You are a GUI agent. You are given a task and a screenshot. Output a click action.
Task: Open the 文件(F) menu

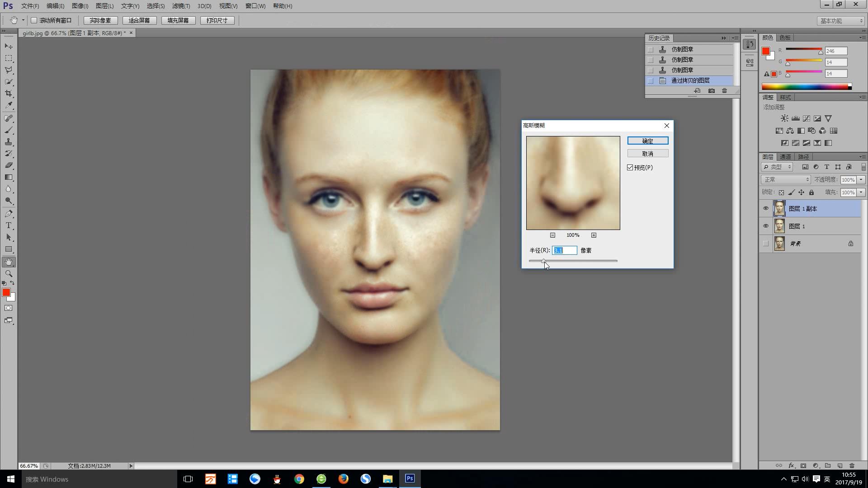30,6
